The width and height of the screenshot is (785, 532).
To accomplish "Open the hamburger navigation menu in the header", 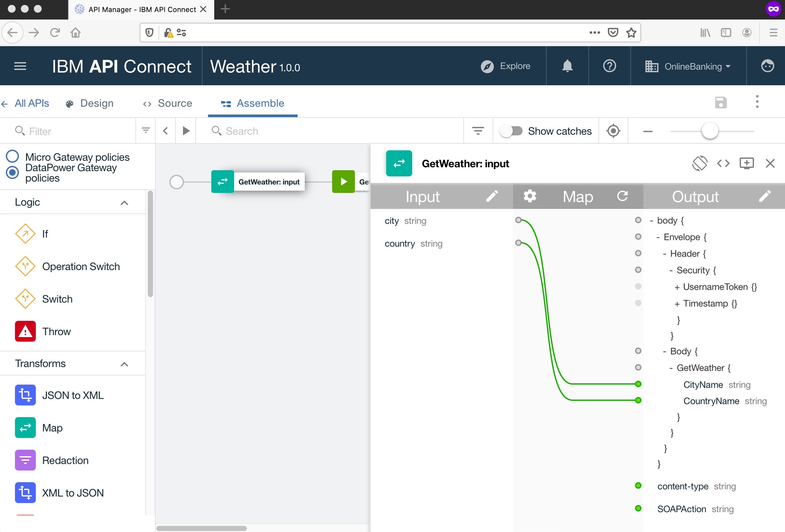I will (x=20, y=66).
